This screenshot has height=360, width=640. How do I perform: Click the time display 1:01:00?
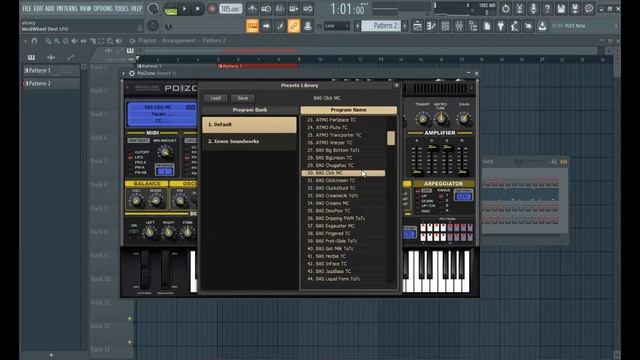coord(348,9)
